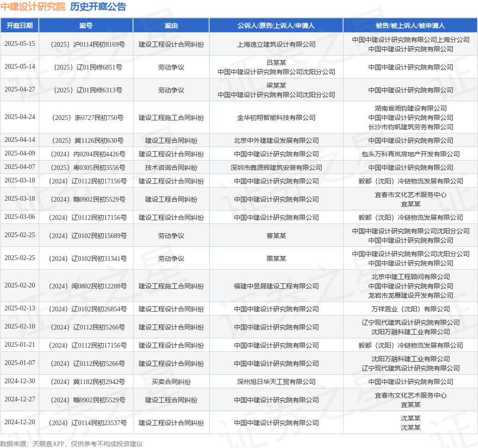Click the date 2025-03-06
The height and width of the screenshot is (448, 478).
[20, 217]
